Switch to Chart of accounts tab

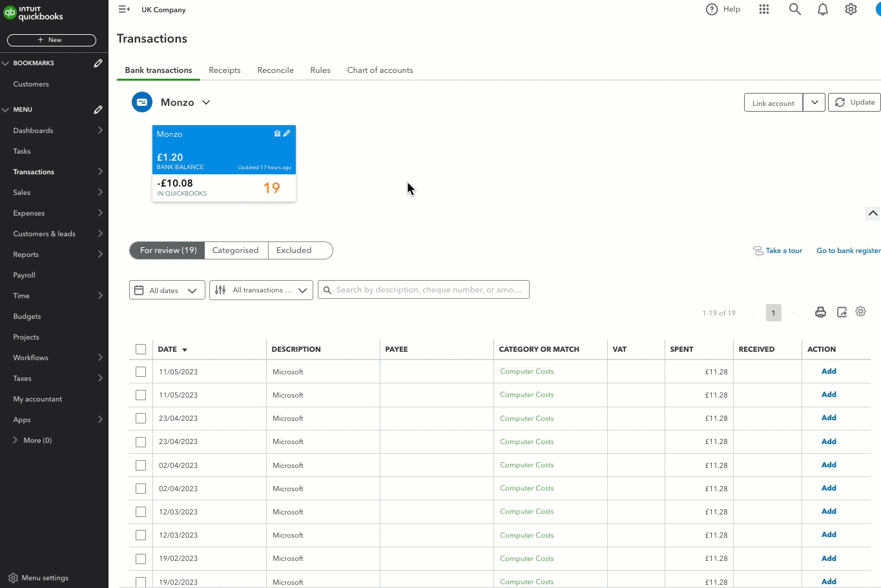[380, 70]
